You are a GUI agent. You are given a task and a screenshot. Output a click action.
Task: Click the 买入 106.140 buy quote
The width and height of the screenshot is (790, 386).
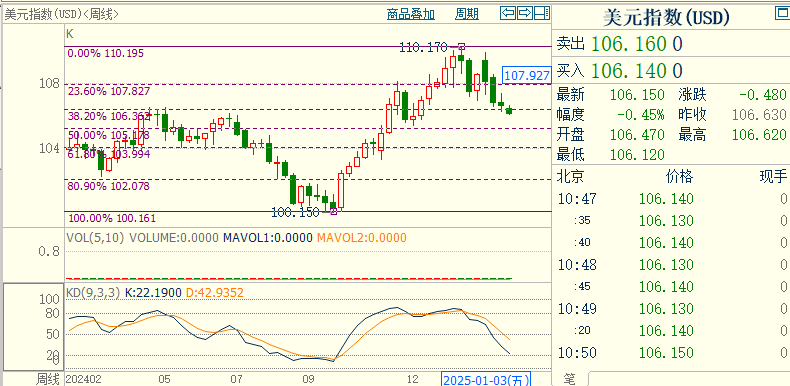(619, 70)
